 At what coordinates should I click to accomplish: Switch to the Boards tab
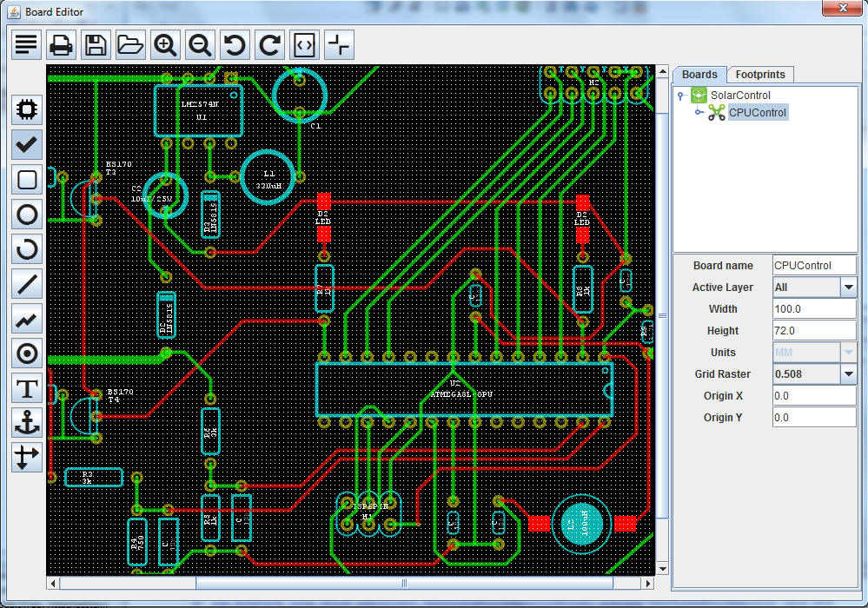pos(699,75)
